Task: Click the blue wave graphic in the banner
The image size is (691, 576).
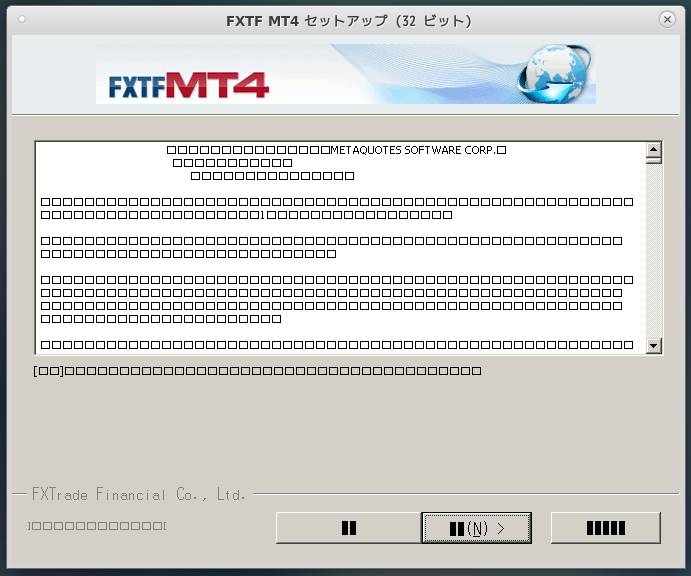Action: [x=423, y=73]
